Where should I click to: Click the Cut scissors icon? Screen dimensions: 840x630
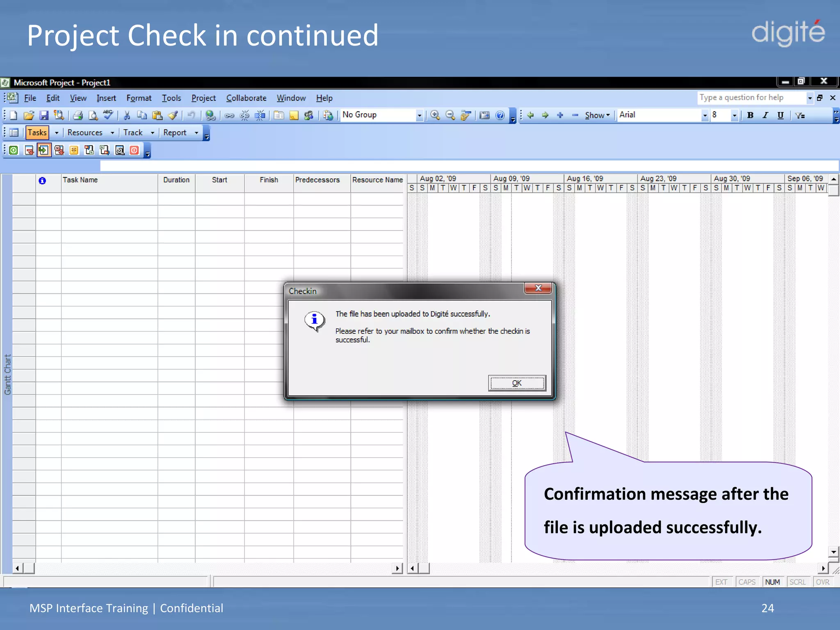(127, 115)
